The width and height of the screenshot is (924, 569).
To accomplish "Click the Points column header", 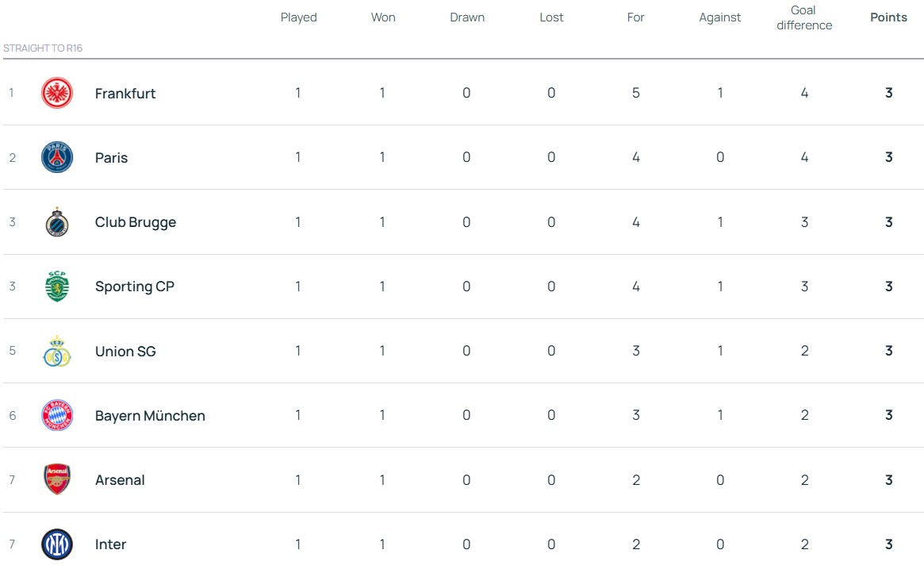I will (x=888, y=17).
